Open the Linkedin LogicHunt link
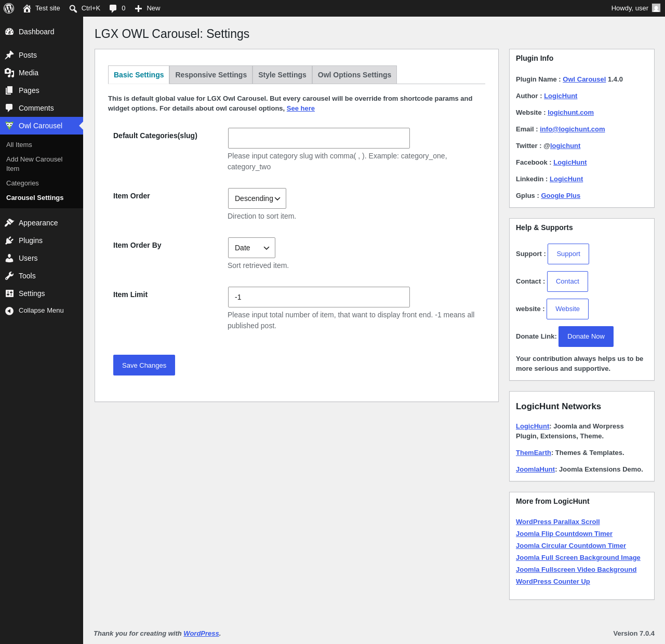 tap(566, 179)
